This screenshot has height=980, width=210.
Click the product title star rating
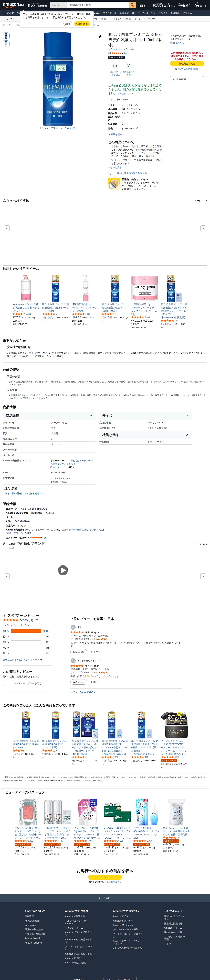click(x=117, y=53)
